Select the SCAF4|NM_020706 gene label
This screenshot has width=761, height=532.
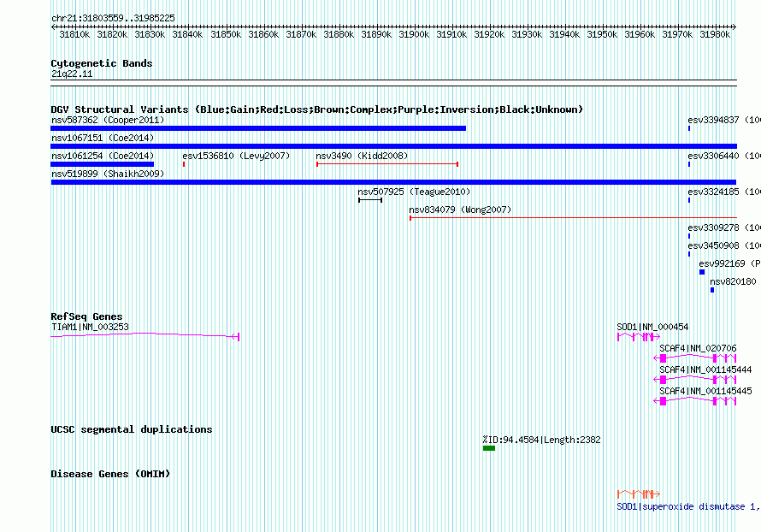[x=698, y=348]
